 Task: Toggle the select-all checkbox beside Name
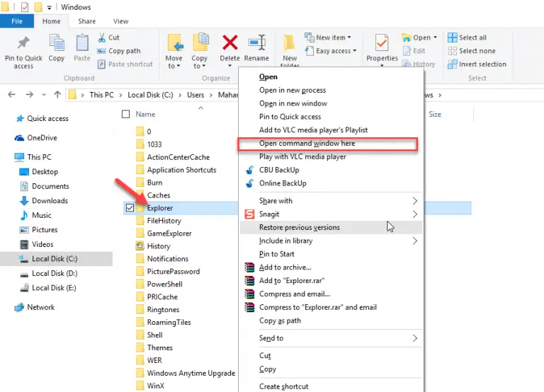pyautogui.click(x=126, y=114)
